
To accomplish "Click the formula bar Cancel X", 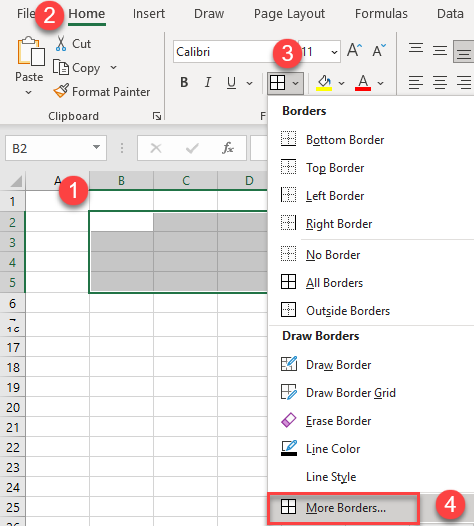I will click(x=156, y=148).
